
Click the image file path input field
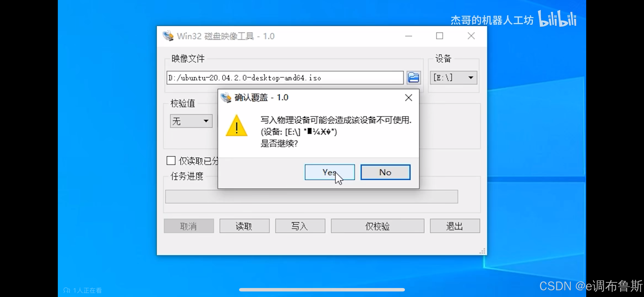tap(285, 78)
